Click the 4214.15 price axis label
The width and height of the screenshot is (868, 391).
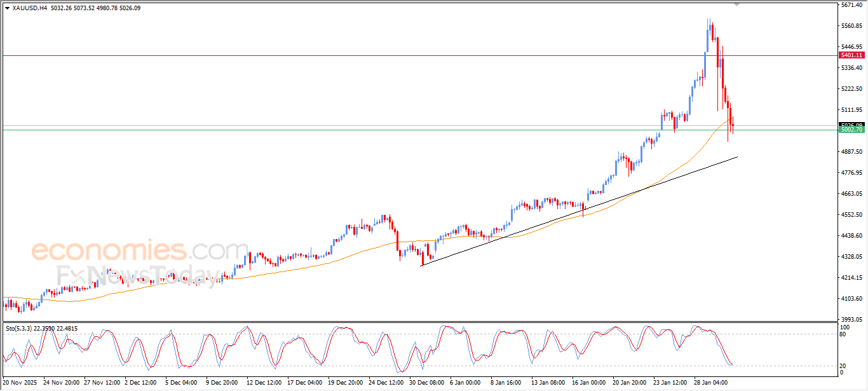pyautogui.click(x=851, y=278)
